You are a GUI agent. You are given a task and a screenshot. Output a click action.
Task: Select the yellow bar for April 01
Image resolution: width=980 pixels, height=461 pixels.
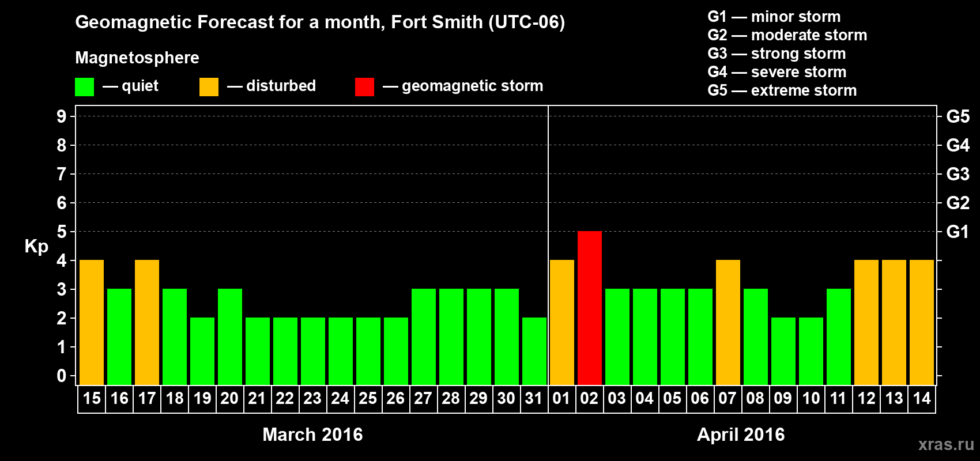click(x=562, y=322)
